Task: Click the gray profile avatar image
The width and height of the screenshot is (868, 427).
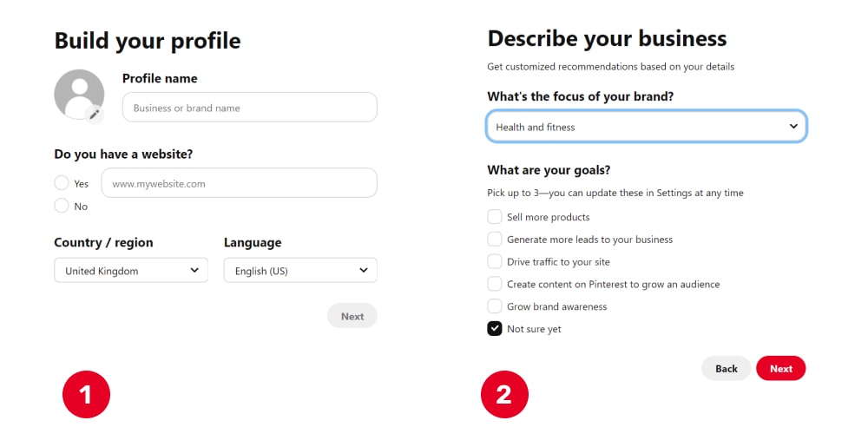Action: tap(79, 94)
